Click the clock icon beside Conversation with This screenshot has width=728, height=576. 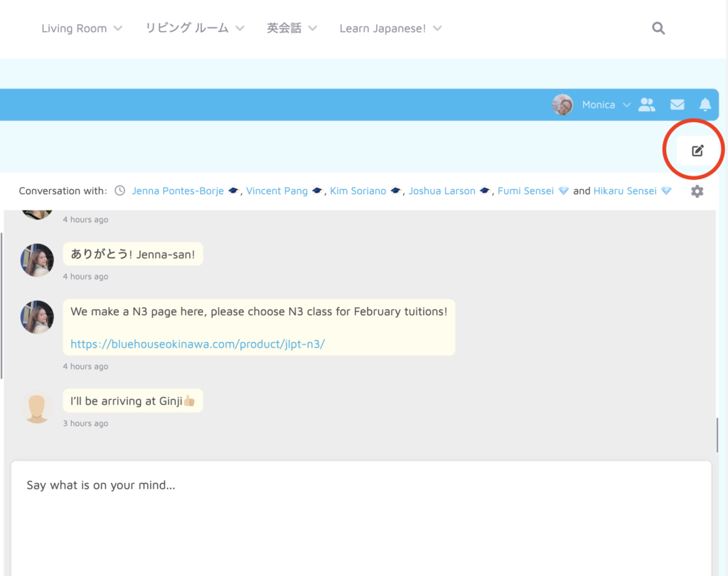120,191
